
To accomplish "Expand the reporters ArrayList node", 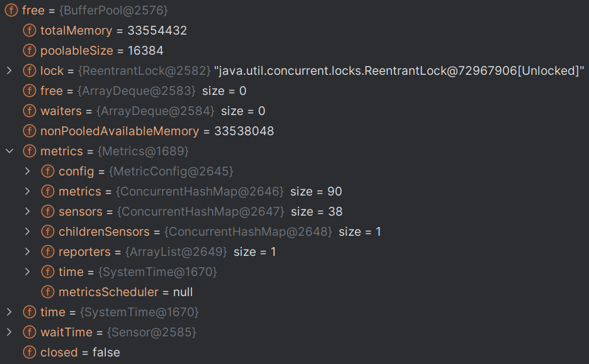I will pos(28,252).
